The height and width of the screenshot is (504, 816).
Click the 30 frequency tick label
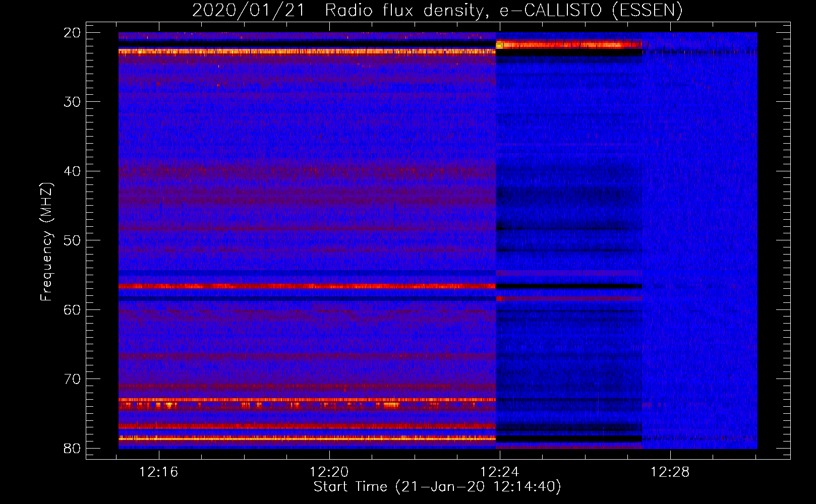pyautogui.click(x=72, y=102)
